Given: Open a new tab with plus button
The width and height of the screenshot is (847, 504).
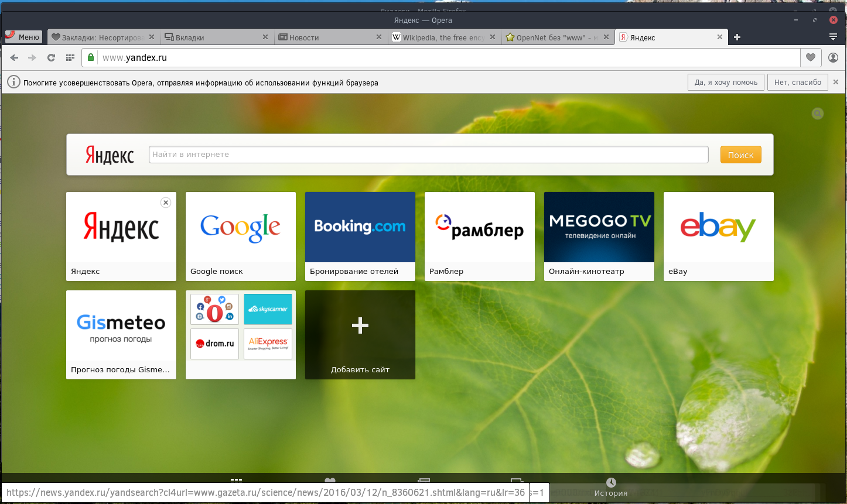Looking at the screenshot, I should (737, 37).
